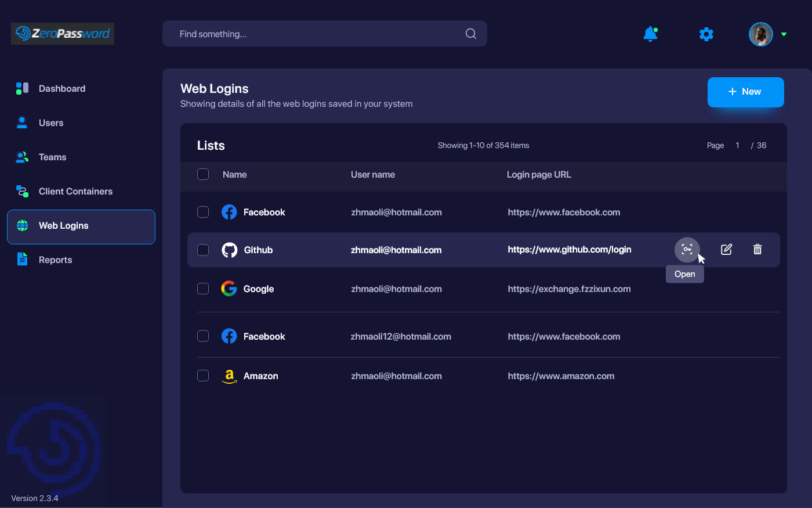The width and height of the screenshot is (812, 508).
Task: Navigate to the Reports section
Action: click(x=56, y=260)
